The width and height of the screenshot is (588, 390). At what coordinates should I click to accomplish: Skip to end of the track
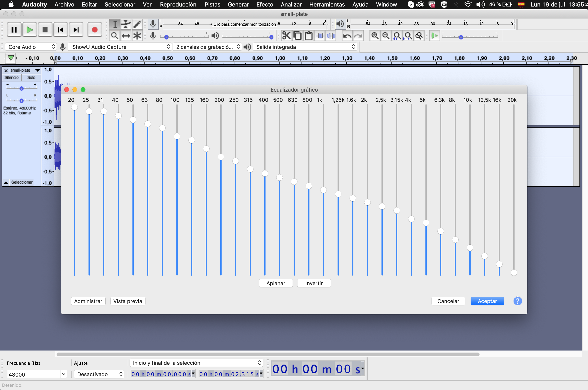76,30
